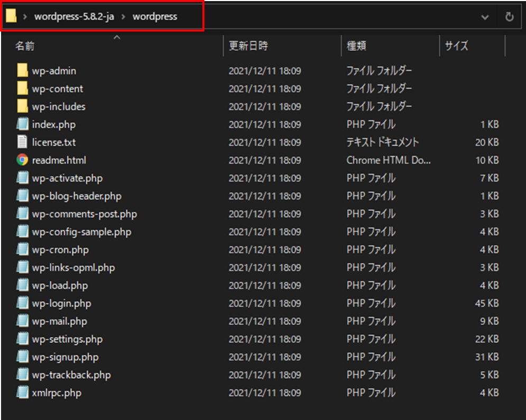
Task: Sort files by 種類 column header
Action: (x=356, y=46)
